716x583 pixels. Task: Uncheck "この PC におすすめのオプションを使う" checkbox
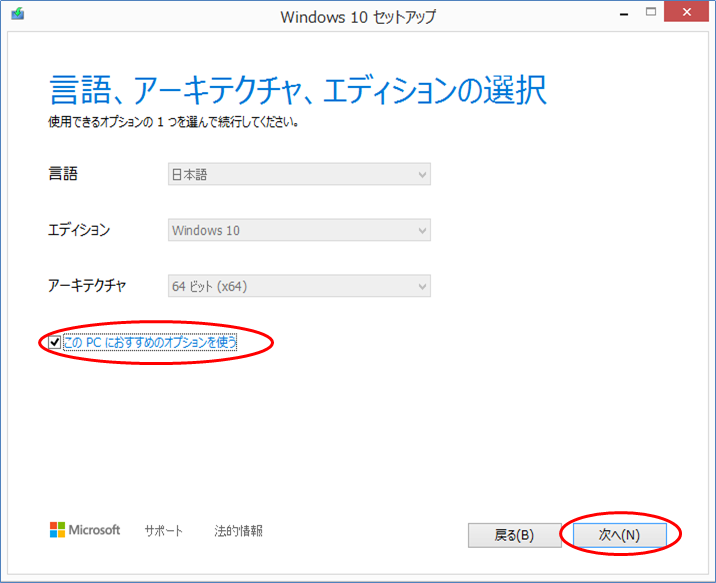(54, 342)
